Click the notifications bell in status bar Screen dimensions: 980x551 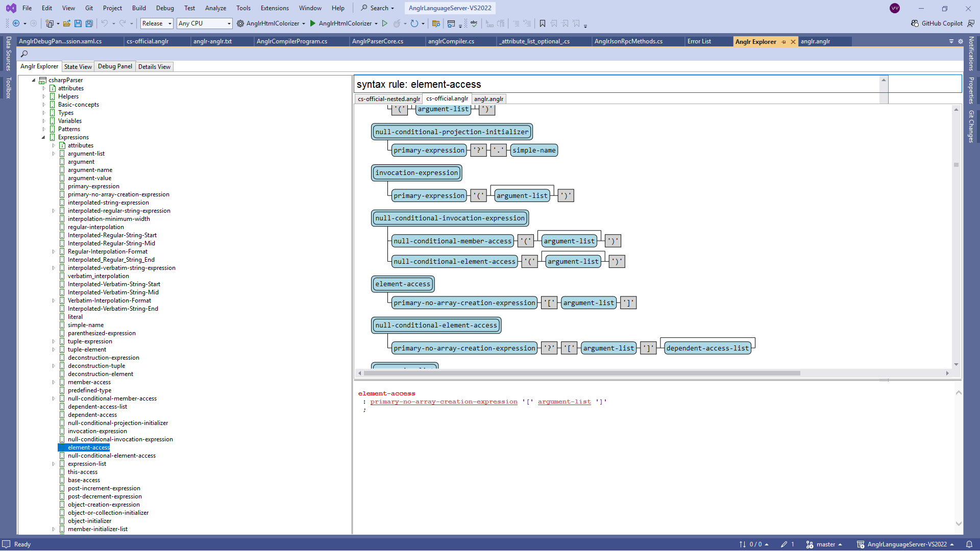click(969, 544)
